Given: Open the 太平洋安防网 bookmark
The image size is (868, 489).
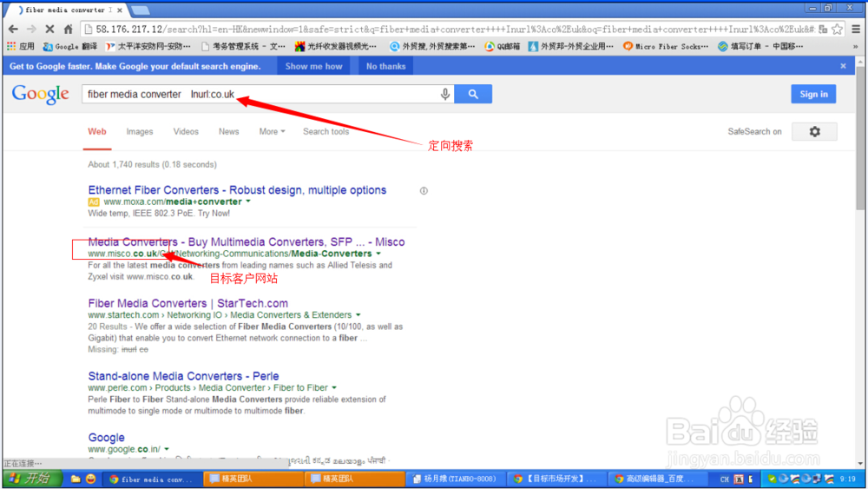Looking at the screenshot, I should coord(148,47).
